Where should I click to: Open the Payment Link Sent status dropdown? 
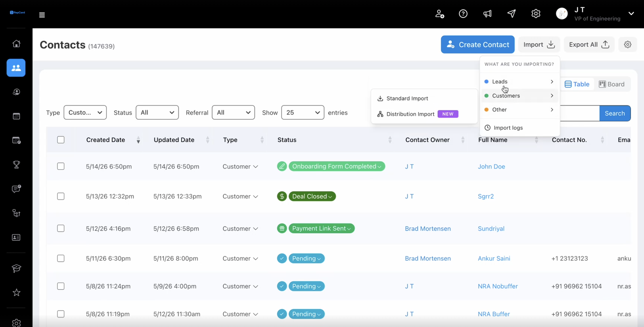tap(321, 229)
